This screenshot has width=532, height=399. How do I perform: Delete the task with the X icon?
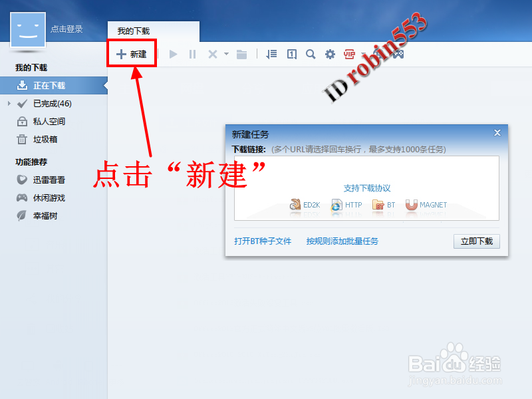[213, 55]
